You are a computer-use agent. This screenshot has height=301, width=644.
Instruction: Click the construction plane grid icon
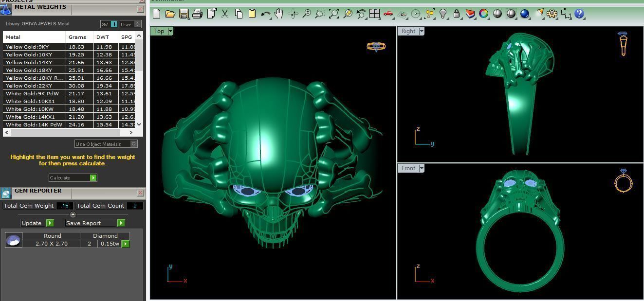[x=402, y=14]
